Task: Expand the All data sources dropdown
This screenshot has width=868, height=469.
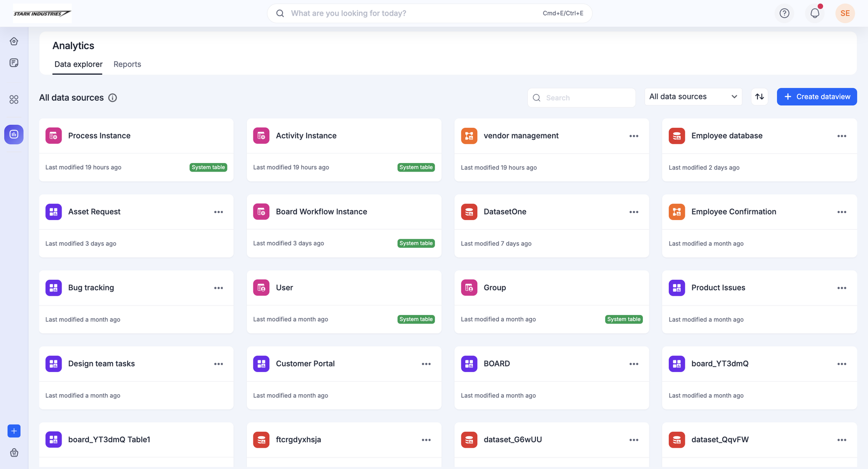Action: click(693, 97)
